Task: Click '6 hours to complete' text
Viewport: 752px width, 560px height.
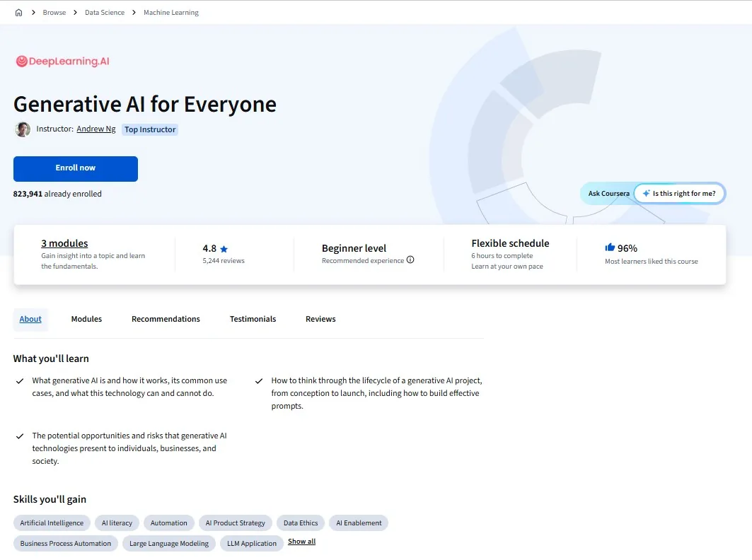Action: click(502, 256)
